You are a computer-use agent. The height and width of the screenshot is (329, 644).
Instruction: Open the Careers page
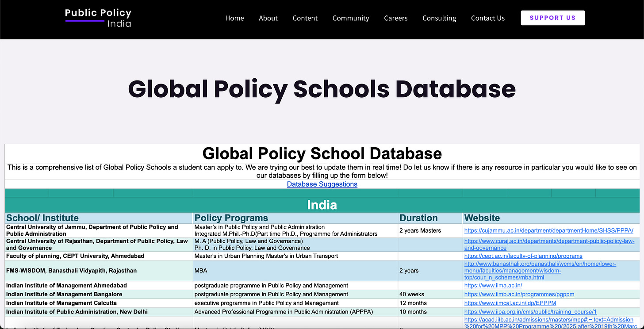[x=396, y=18]
